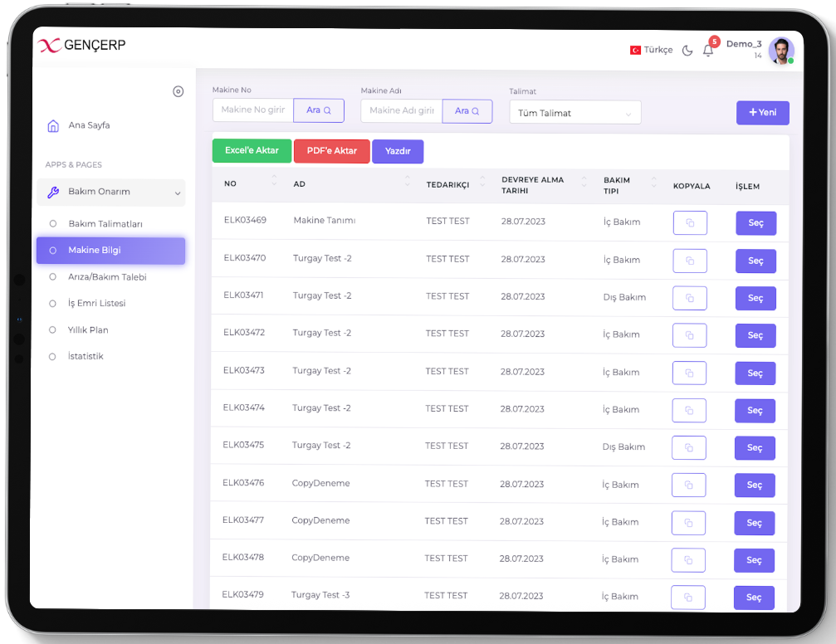Viewport: 836px width, 644px height.
Task: Copy the ELK03476 CopyDeneme machine
Action: pos(688,485)
